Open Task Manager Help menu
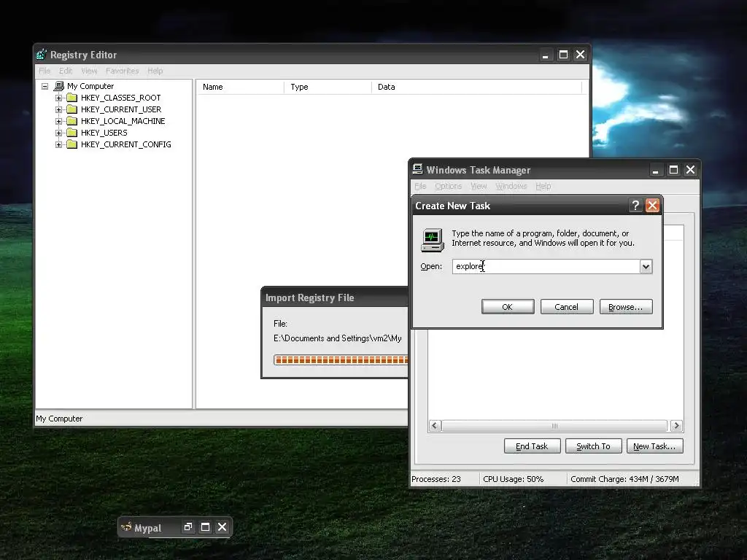 coord(543,186)
